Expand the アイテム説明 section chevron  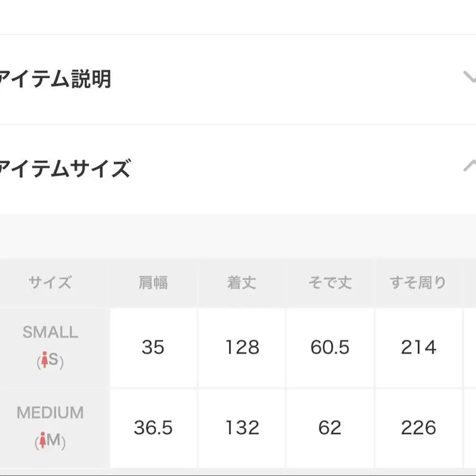click(x=470, y=77)
